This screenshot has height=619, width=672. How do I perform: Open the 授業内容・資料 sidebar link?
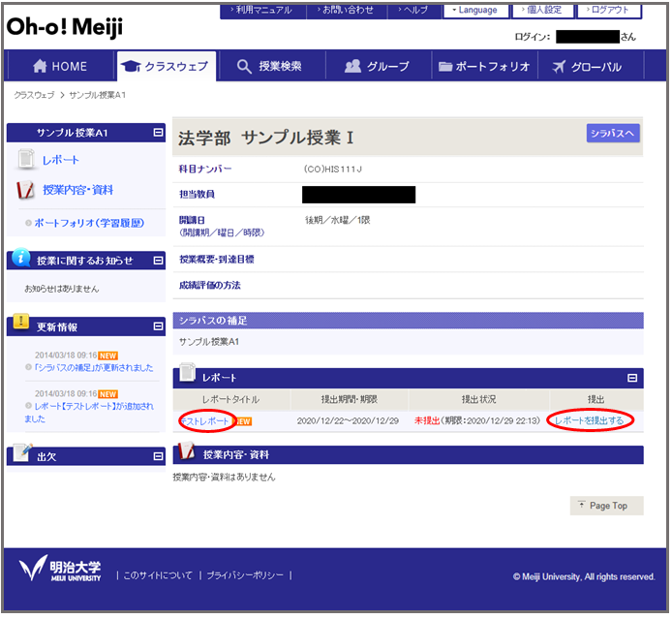tap(78, 190)
